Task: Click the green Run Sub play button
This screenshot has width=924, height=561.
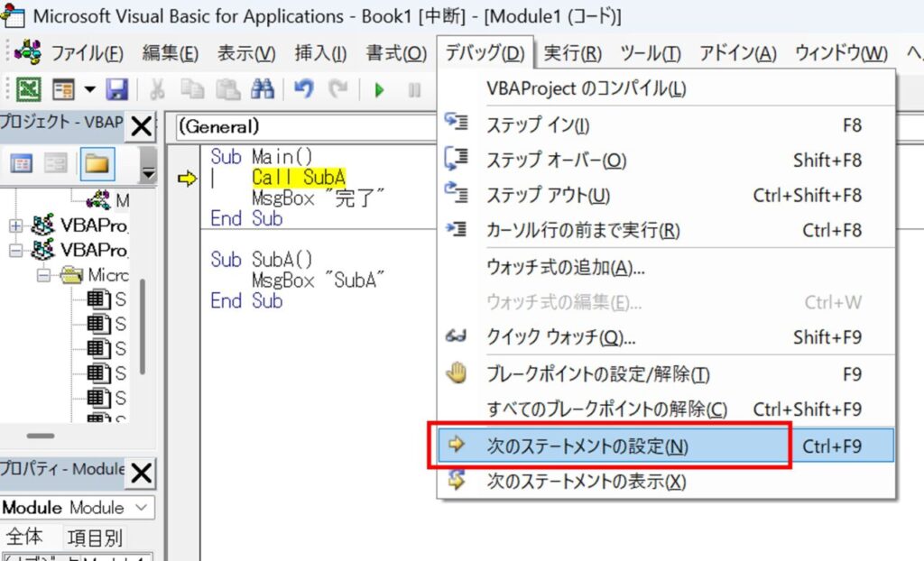Action: pos(379,90)
